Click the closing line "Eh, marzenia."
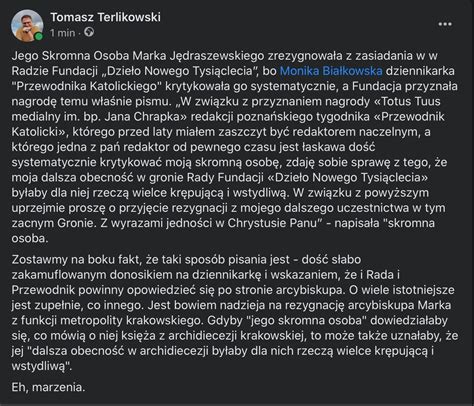474x406 pixels. point(48,387)
